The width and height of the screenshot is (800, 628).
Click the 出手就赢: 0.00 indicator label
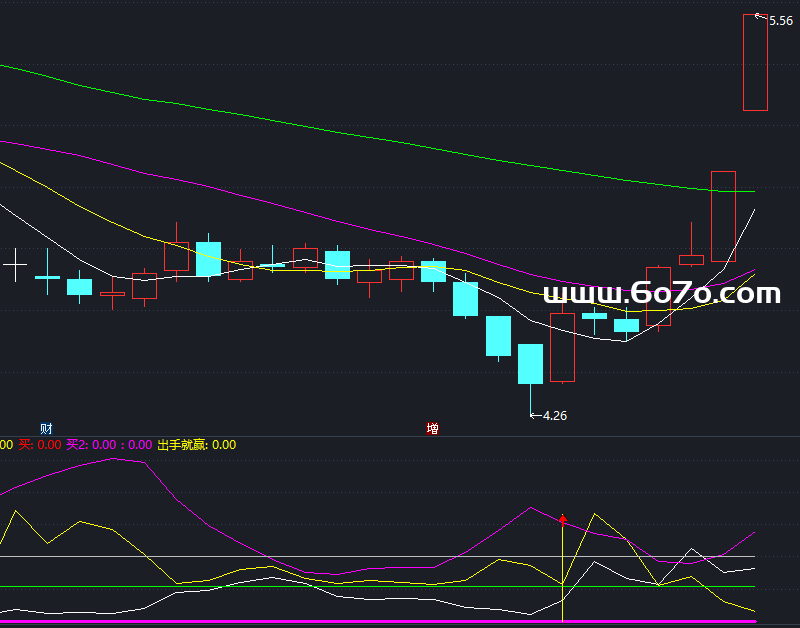(x=196, y=445)
